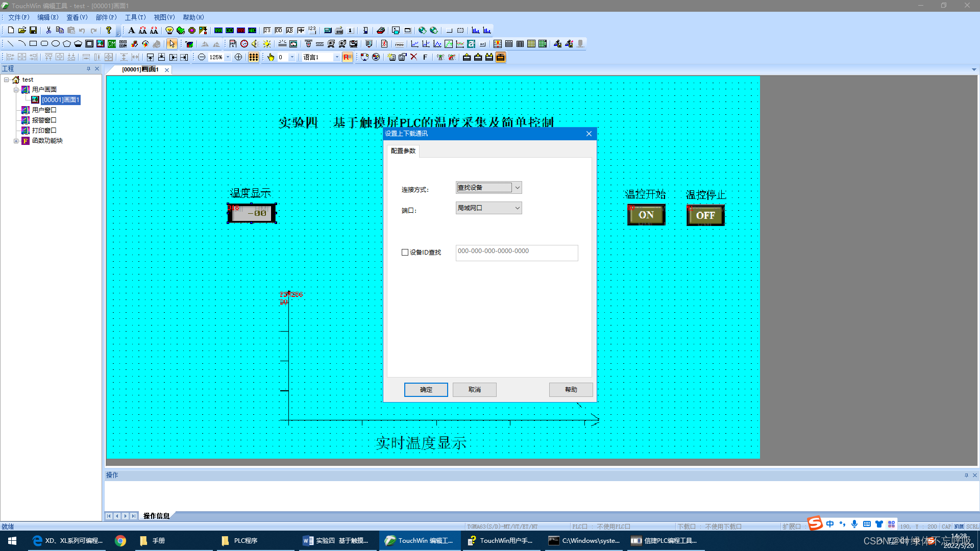
Task: Click the first trend chart icon
Action: pyautogui.click(x=414, y=43)
